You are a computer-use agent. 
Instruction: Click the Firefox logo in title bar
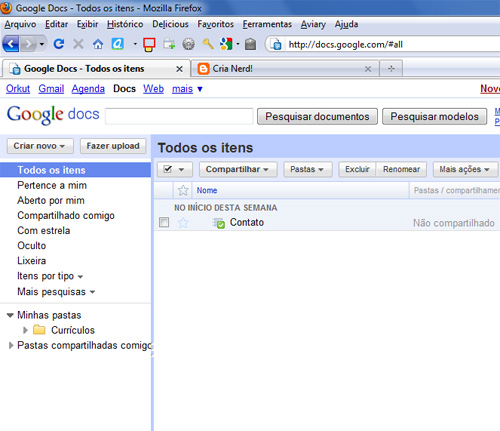click(6, 8)
